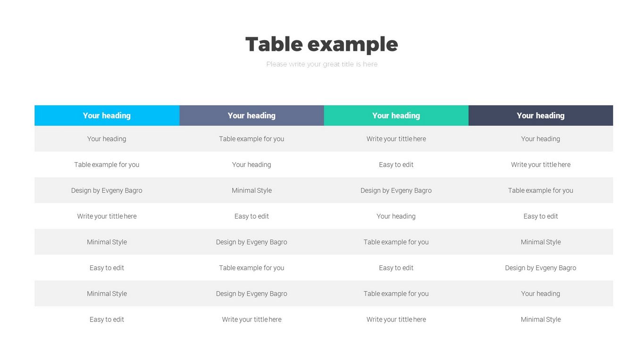The height and width of the screenshot is (362, 644).
Task: Select "Minimal Style" cell under slate-blue header
Action: click(251, 190)
